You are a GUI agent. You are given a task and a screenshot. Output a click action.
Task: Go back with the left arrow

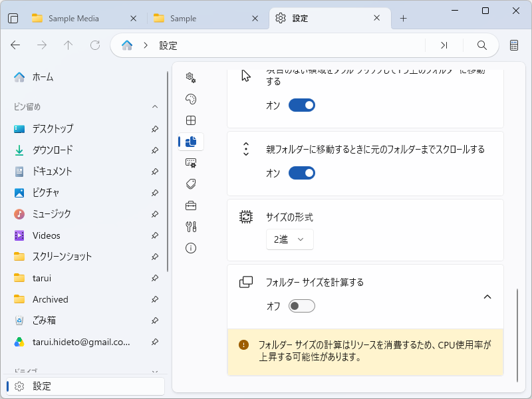point(15,45)
